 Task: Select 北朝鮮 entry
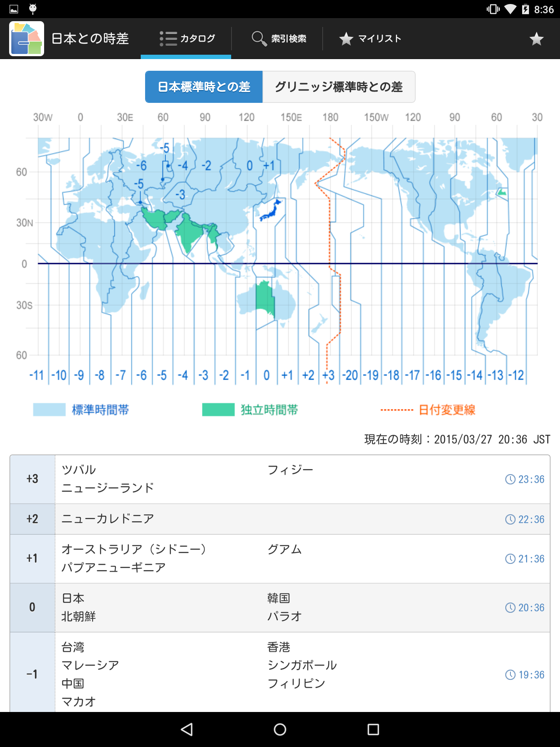pos(79,616)
